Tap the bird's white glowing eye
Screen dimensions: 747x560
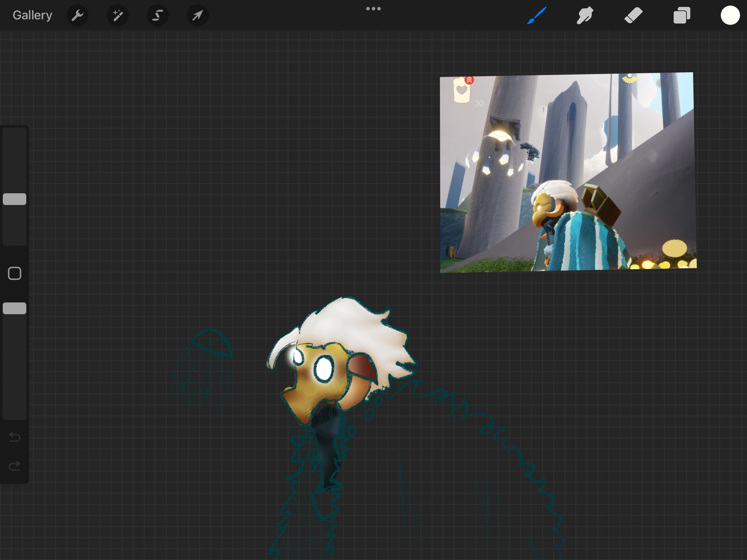point(324,369)
